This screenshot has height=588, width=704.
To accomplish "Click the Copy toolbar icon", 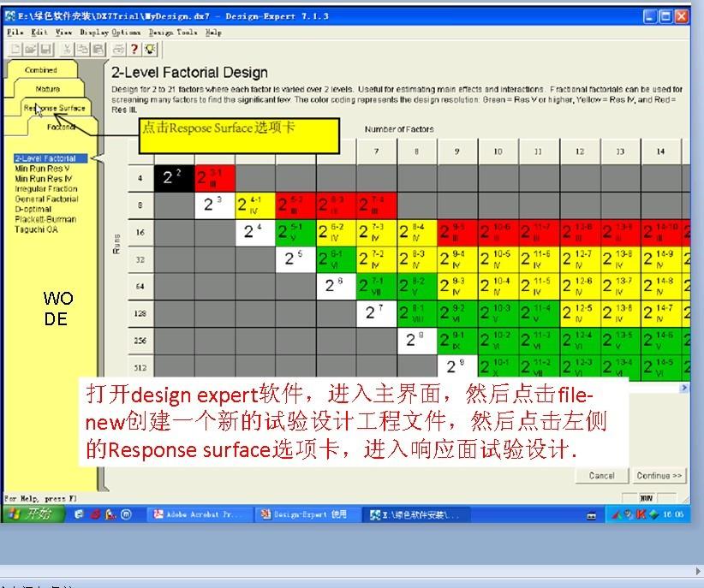I will point(82,49).
